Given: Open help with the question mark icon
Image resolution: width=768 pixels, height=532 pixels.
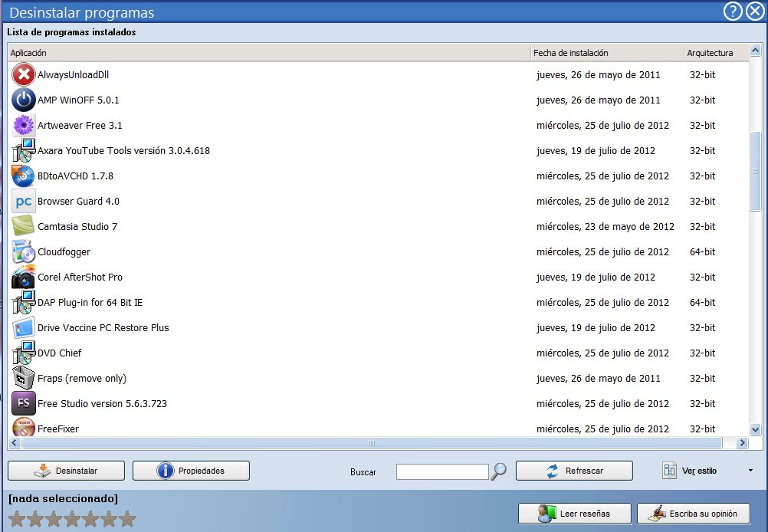Looking at the screenshot, I should tap(733, 11).
